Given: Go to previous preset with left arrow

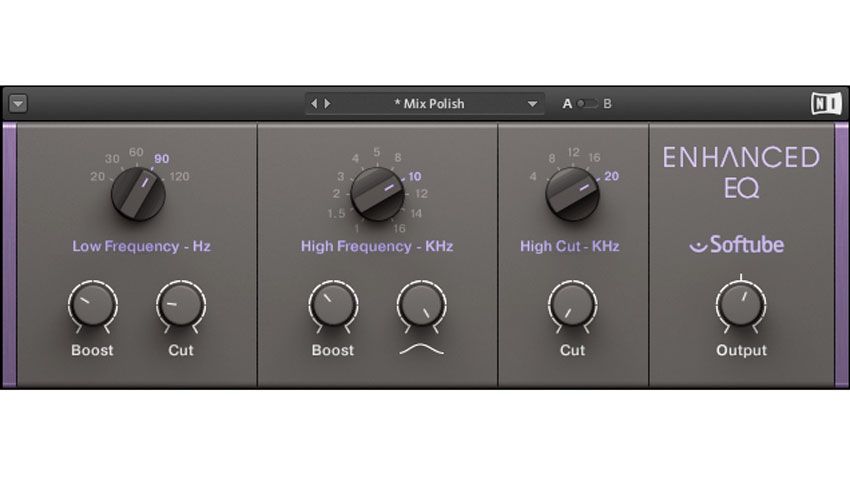Looking at the screenshot, I should coord(314,103).
